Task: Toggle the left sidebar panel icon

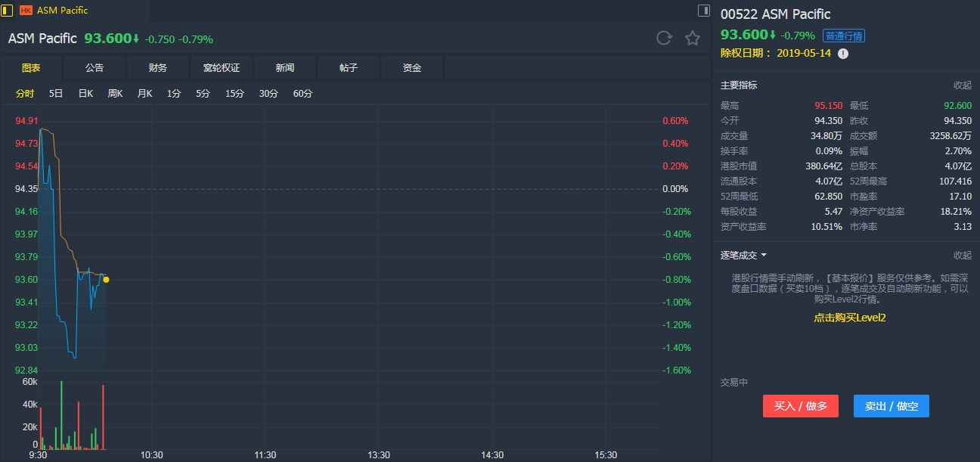Action: point(7,10)
